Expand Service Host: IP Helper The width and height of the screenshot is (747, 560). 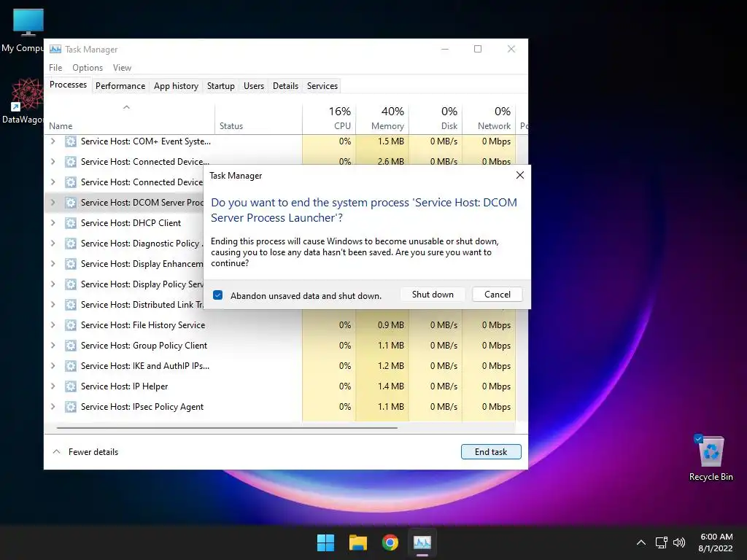pos(53,386)
